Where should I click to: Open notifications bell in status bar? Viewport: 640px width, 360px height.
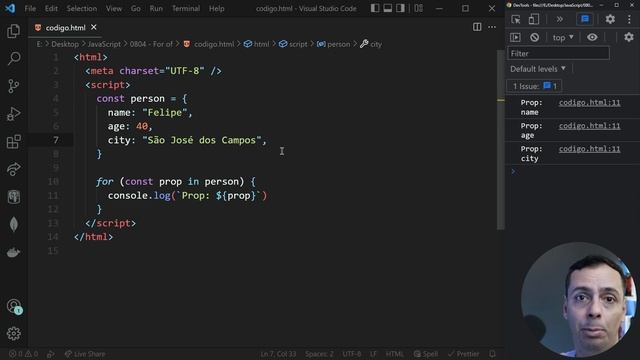493,354
